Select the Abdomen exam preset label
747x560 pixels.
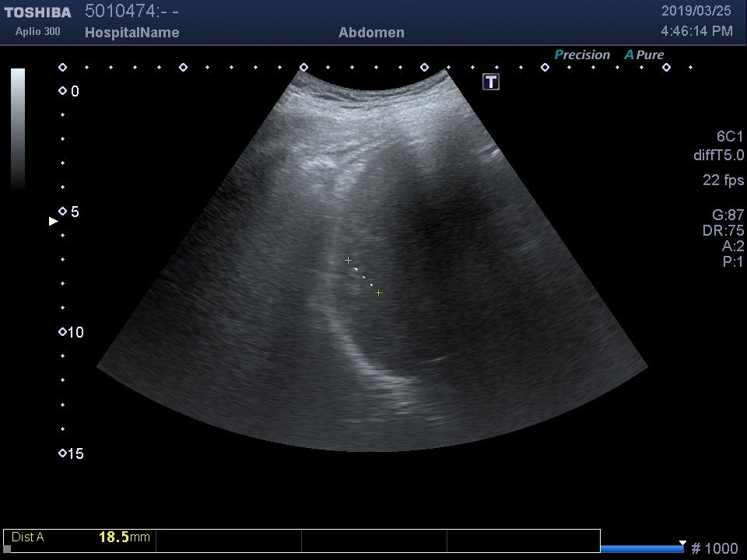[x=371, y=33]
